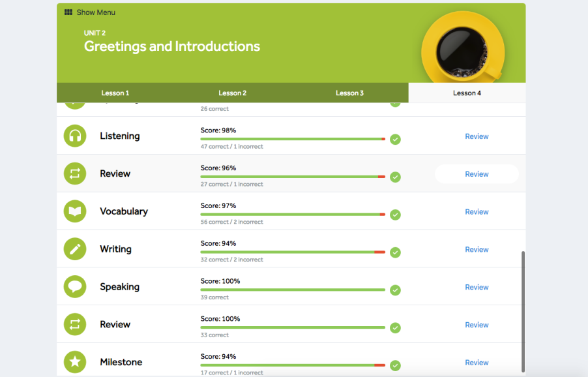
Task: Click the Speaking speech bubble icon
Action: 75,286
